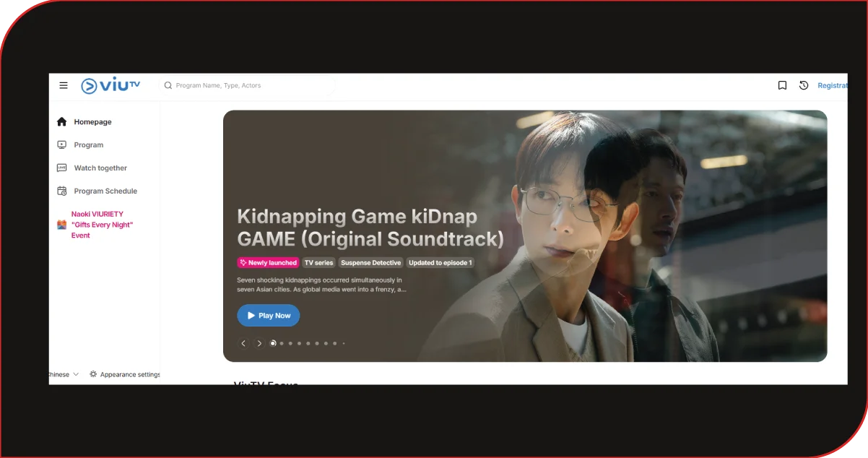Advance to the next banner slide
This screenshot has height=458, width=868.
click(259, 343)
